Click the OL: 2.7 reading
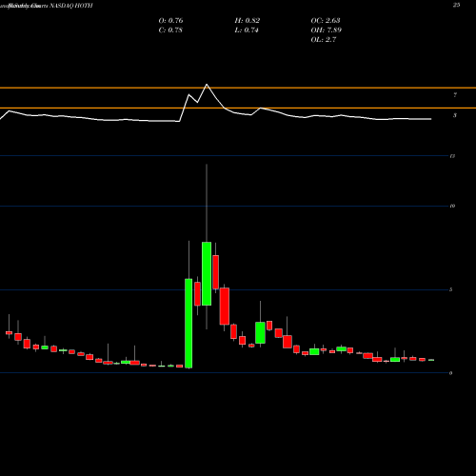This screenshot has height=476, width=476. [x=324, y=40]
